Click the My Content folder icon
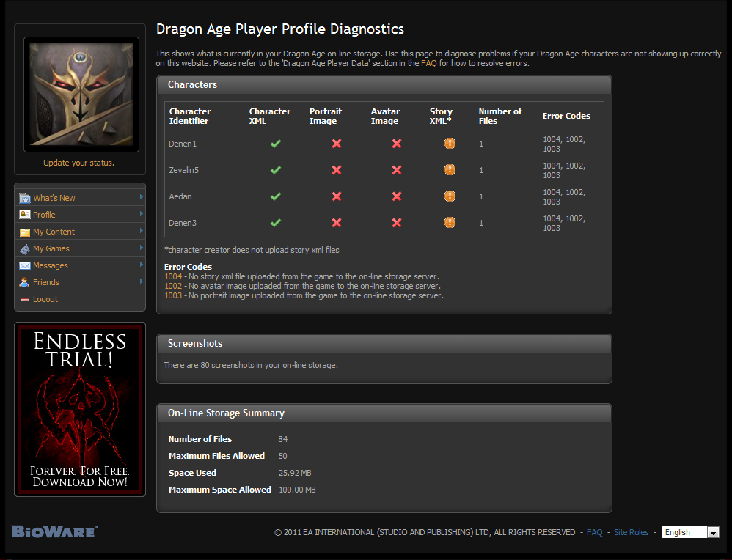This screenshot has width=732, height=560. (x=25, y=232)
